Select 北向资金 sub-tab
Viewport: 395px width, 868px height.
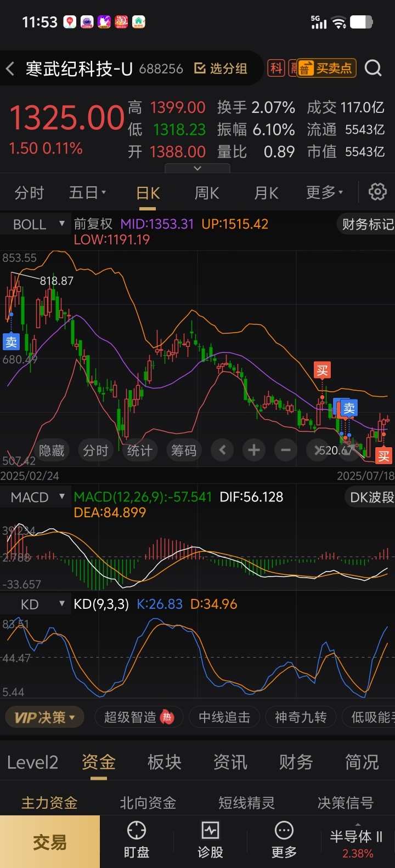(x=148, y=803)
